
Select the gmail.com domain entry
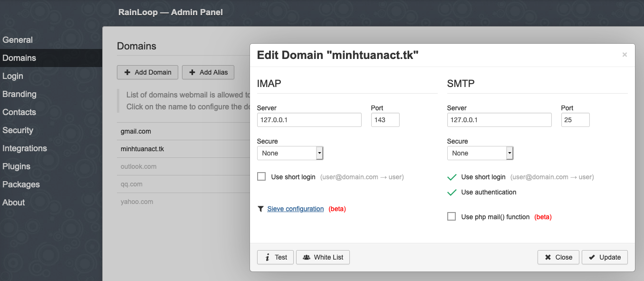click(136, 131)
